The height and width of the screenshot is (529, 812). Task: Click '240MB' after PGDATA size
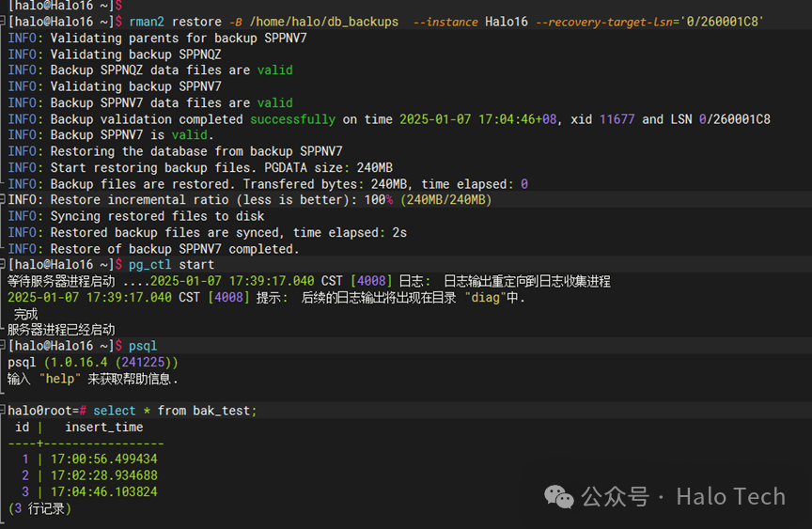[x=375, y=167]
